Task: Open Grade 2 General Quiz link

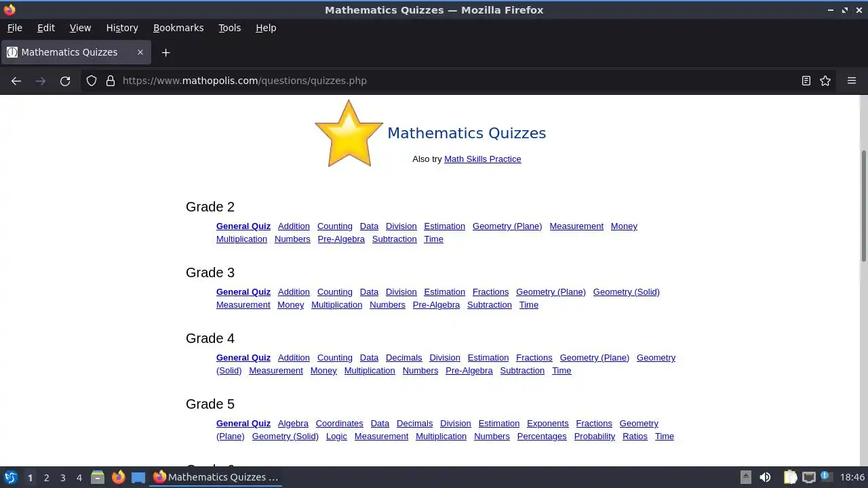Action: pos(243,226)
